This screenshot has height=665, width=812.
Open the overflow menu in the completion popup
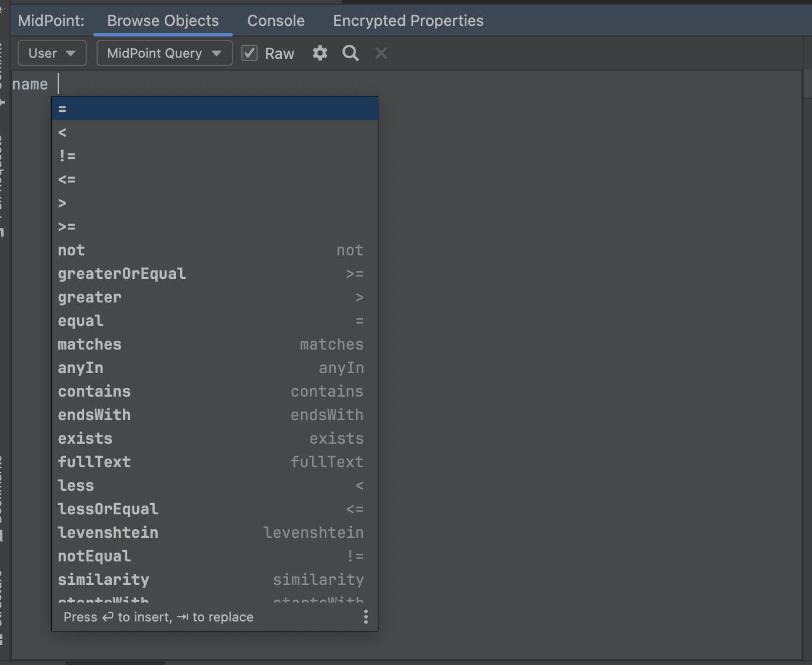(365, 617)
